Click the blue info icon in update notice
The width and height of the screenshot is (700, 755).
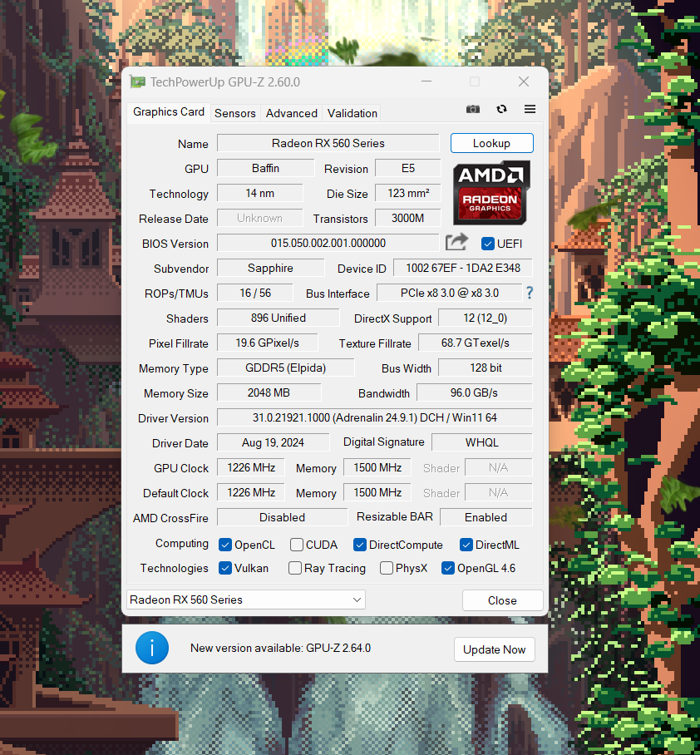click(x=152, y=648)
